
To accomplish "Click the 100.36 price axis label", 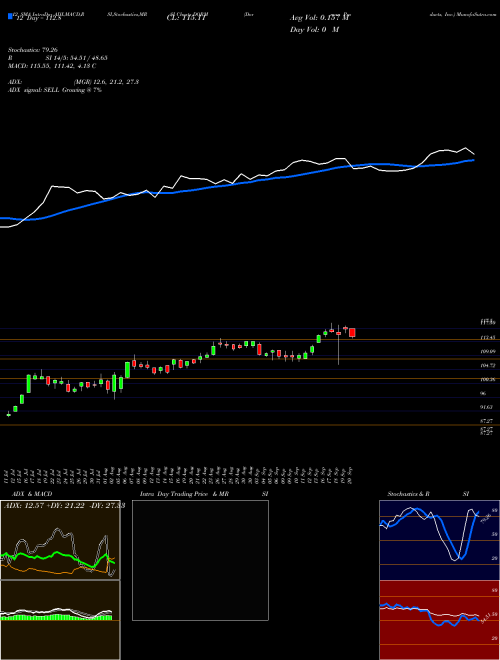I will pos(488,379).
